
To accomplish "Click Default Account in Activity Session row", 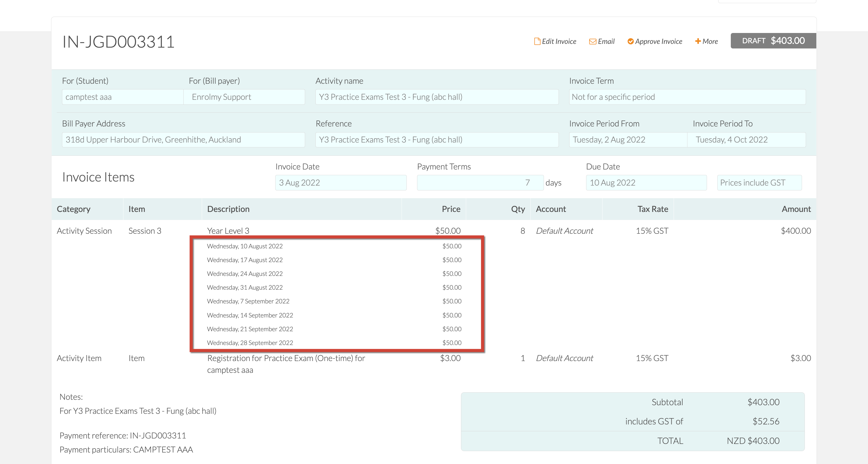I will (x=564, y=231).
